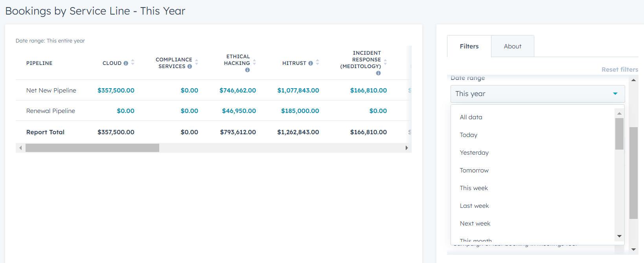Open the 'This year' date range dropdown

537,94
